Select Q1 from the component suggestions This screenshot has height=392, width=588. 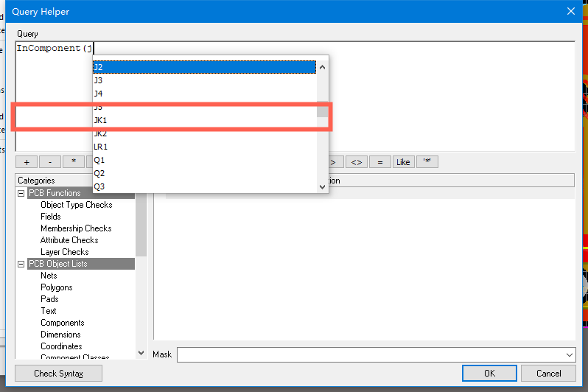coord(99,160)
